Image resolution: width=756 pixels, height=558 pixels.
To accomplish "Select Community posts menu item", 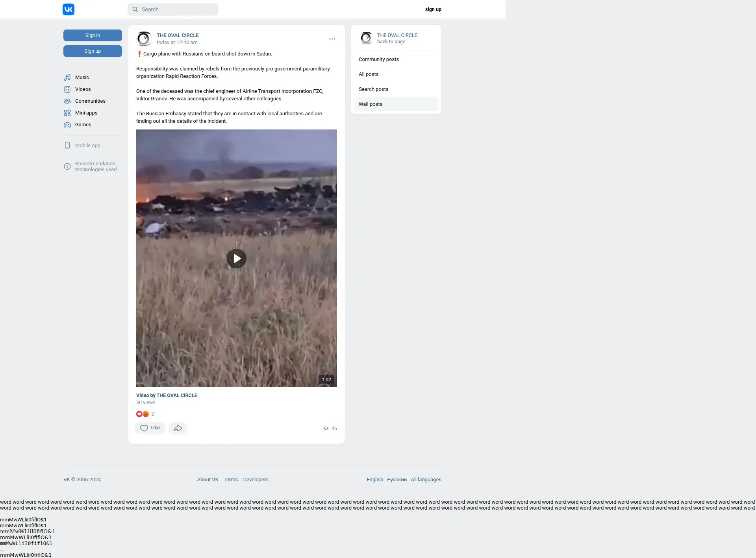I will [379, 59].
